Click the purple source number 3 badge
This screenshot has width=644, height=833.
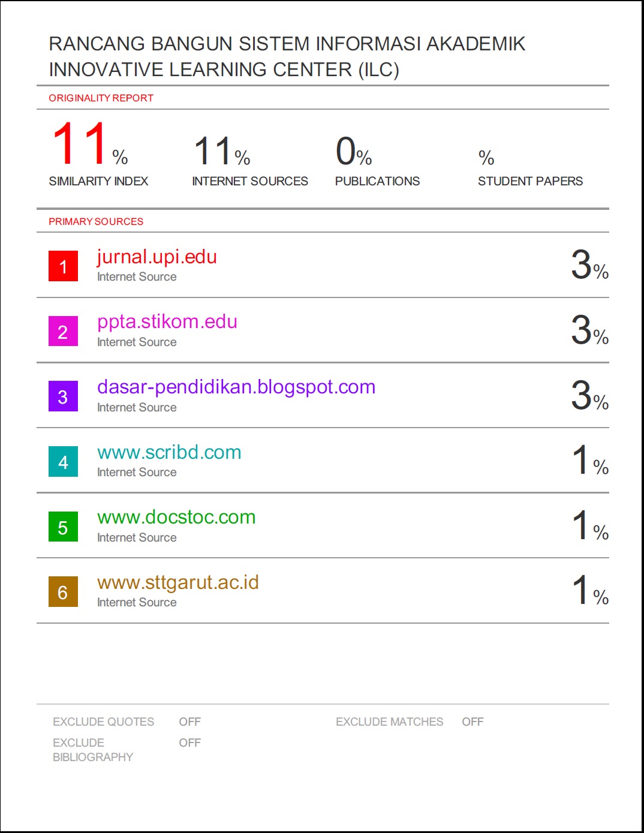[63, 396]
